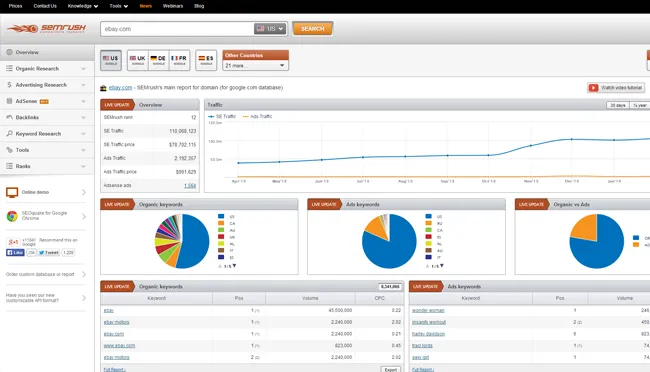Expand the Organic Research sidebar section arrow
Screen dimensions: 650x372
click(x=83, y=69)
